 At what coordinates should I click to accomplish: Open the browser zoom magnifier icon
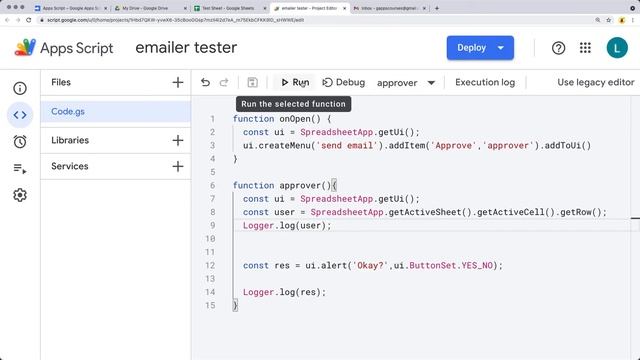[598, 20]
